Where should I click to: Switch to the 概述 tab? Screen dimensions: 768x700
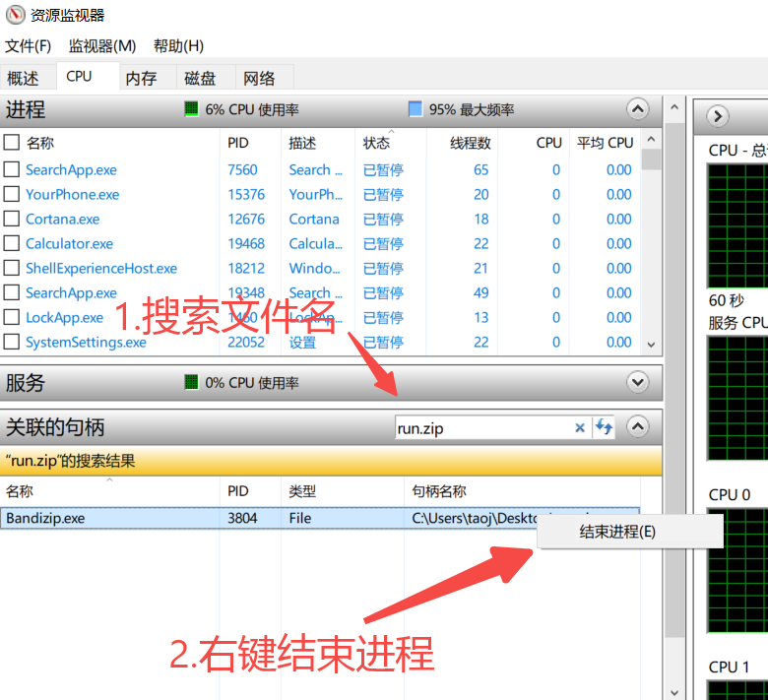[28, 78]
